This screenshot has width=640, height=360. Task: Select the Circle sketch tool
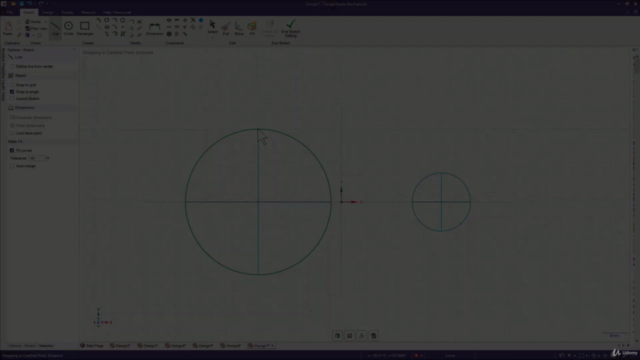tap(69, 28)
